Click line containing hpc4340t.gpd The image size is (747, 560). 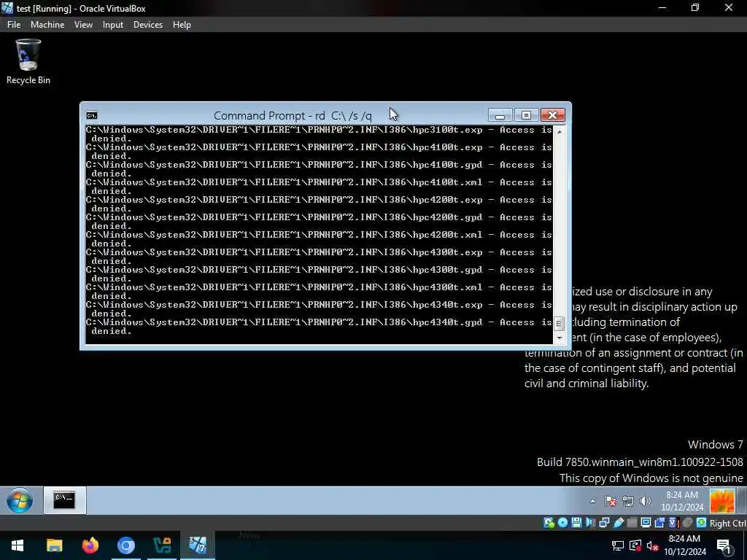319,322
